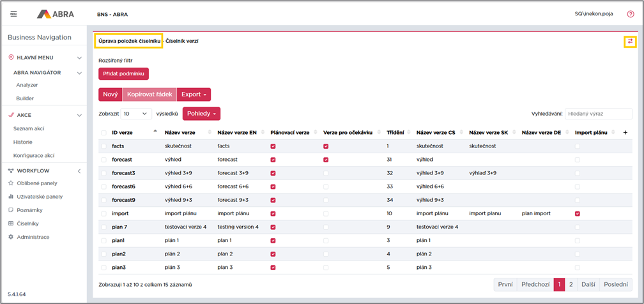Uncheck Verze pro očekávku for forecast row
Screen dimensions: 644x304
[326, 160]
